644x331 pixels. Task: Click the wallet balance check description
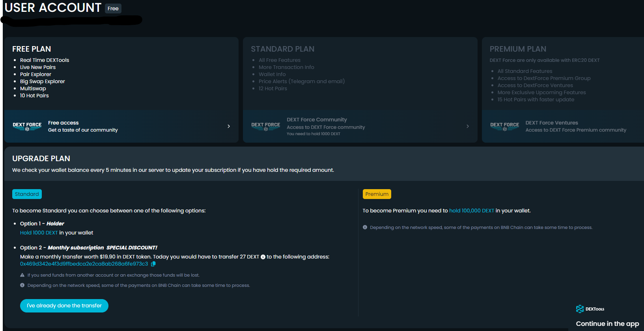173,170
